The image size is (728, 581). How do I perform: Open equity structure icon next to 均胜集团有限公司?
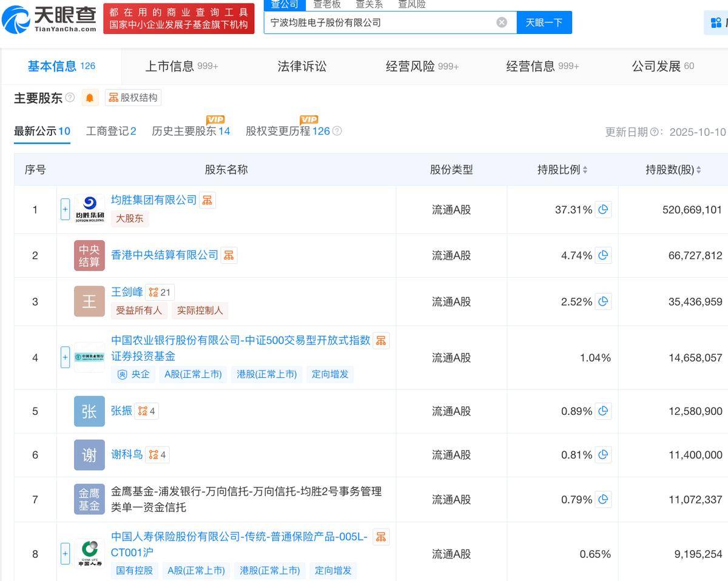[207, 200]
